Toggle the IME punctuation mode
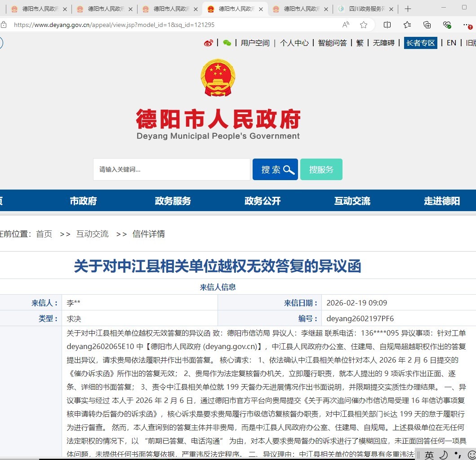 coord(458,455)
